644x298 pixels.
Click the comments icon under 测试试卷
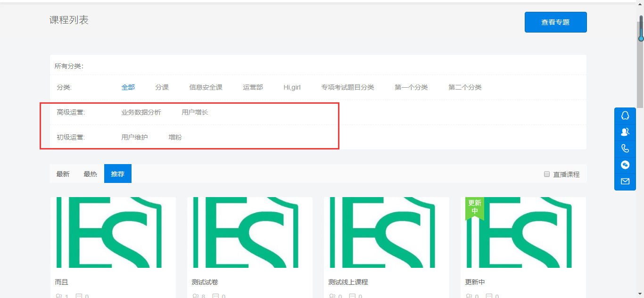[215, 296]
